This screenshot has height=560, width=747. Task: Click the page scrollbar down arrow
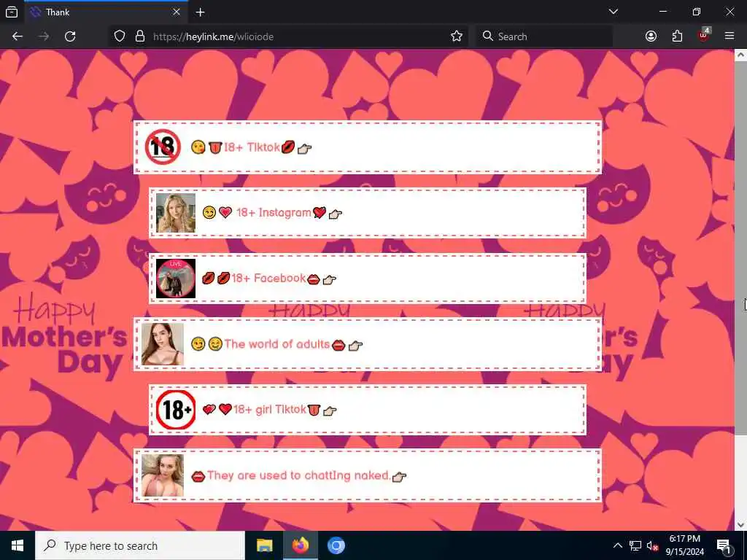[x=741, y=525]
